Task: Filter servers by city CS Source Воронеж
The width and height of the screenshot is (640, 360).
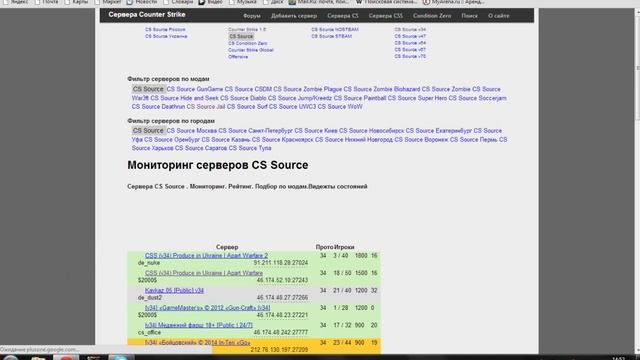Action: (421, 140)
